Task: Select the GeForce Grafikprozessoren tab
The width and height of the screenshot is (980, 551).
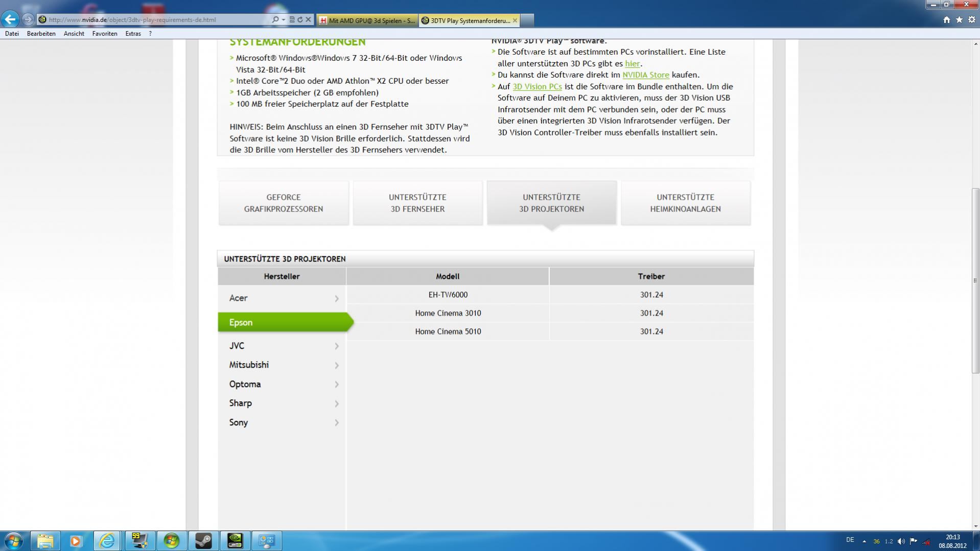Action: pyautogui.click(x=284, y=203)
